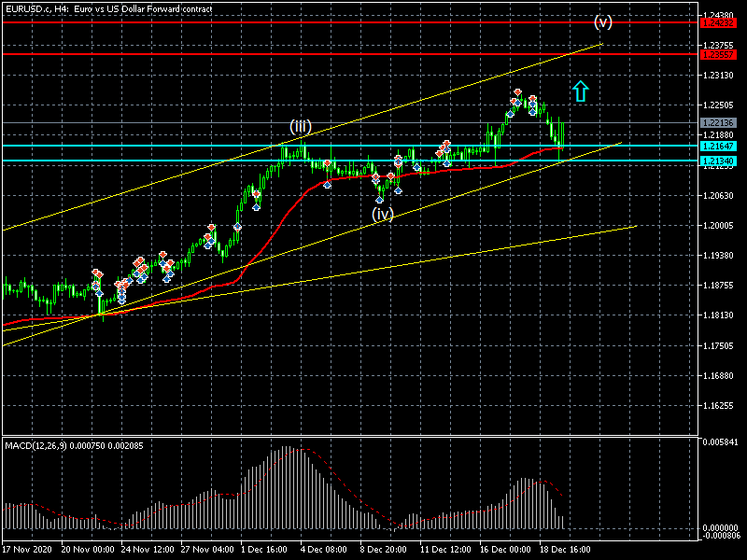Click the 18 Dec 16:00 time label

tap(565, 550)
